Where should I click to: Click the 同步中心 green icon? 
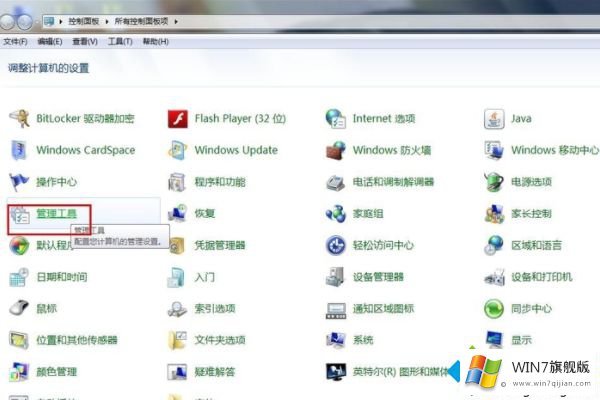point(494,309)
